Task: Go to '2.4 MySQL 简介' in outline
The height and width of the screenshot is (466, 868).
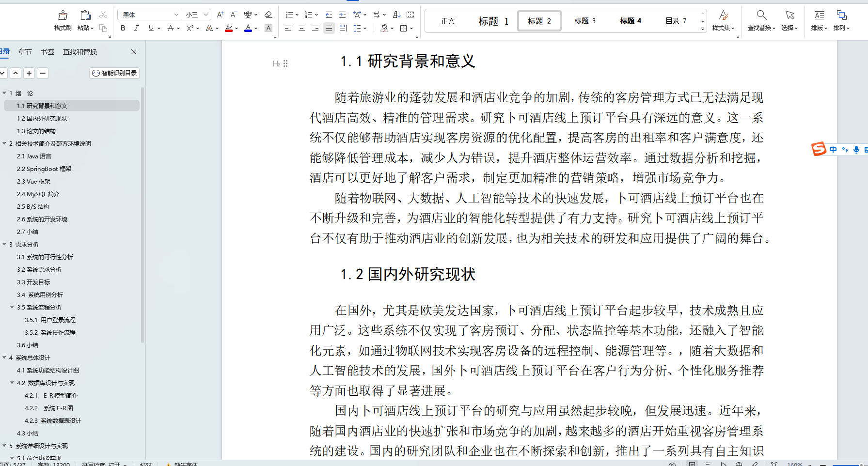Action: click(x=38, y=194)
